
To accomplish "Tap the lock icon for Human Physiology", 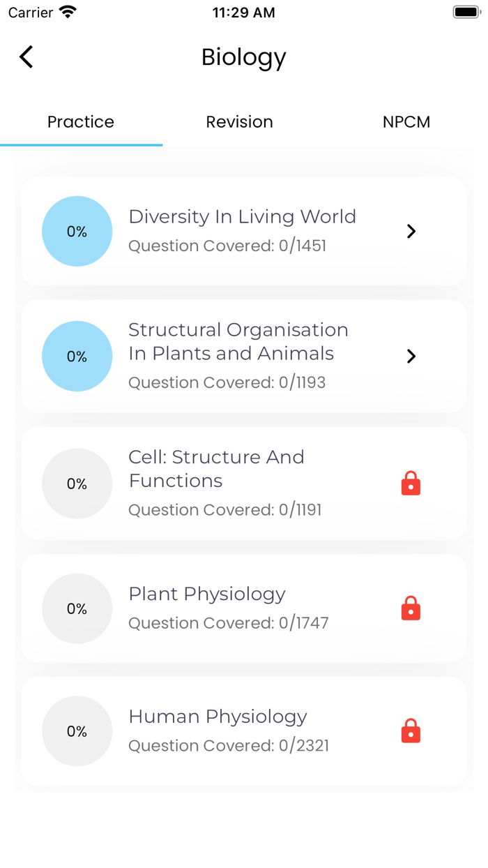I will point(411,731).
